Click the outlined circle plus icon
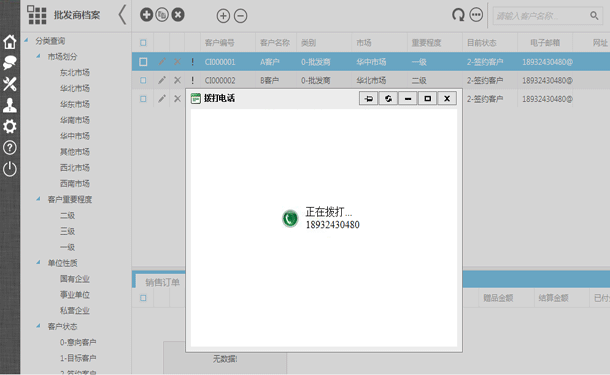 pyautogui.click(x=223, y=16)
